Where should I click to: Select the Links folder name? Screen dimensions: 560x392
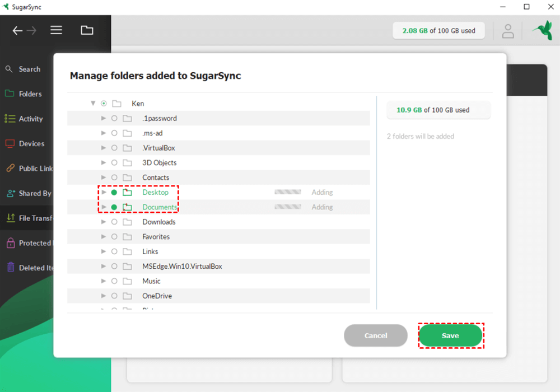[150, 251]
